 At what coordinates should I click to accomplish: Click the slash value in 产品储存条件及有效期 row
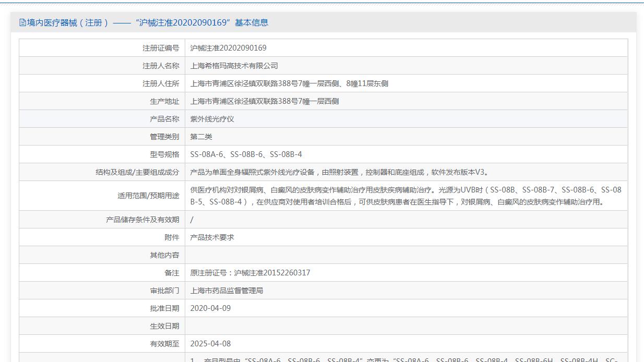(x=192, y=220)
